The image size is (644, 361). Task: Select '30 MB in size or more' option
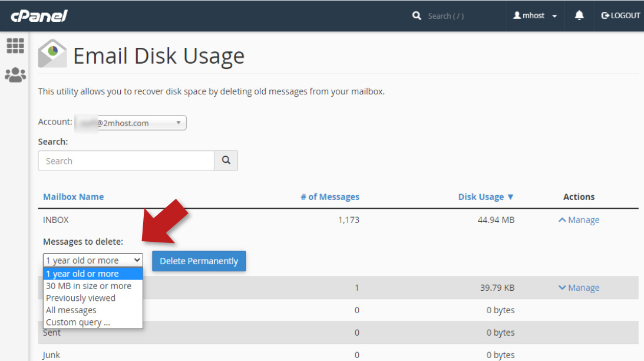(x=89, y=286)
